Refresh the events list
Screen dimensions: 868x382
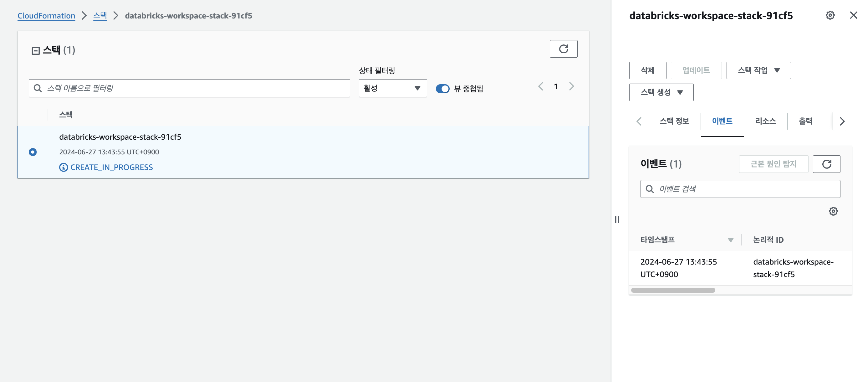[826, 164]
